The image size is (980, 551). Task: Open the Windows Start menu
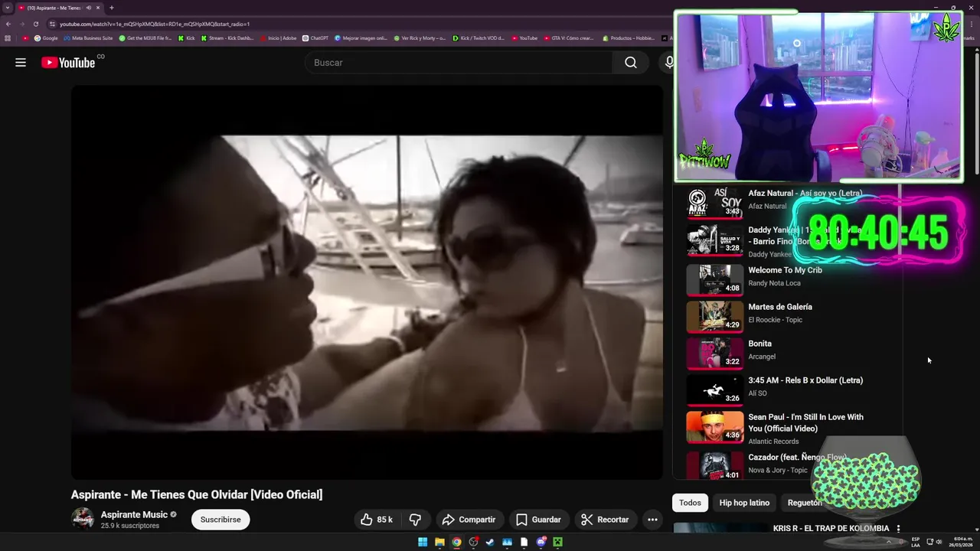423,542
